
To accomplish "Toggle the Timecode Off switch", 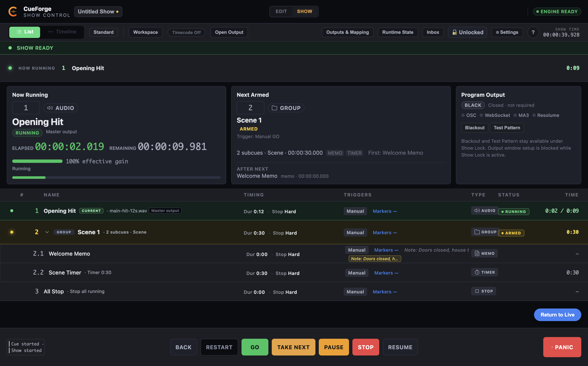I will tap(186, 33).
